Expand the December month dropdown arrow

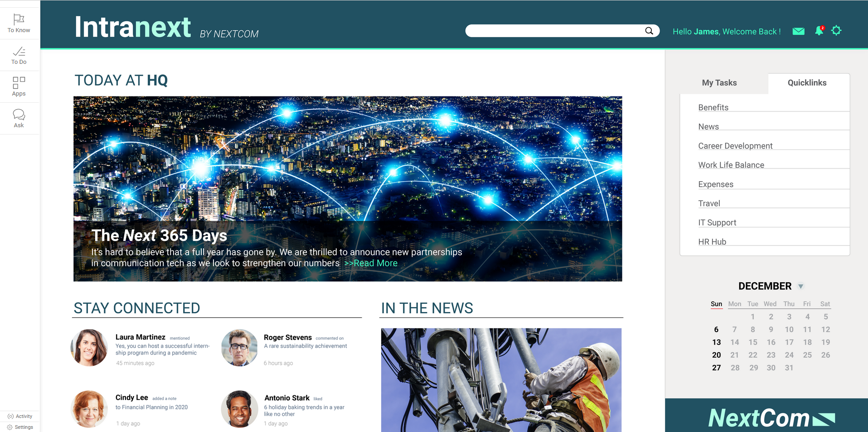click(800, 286)
